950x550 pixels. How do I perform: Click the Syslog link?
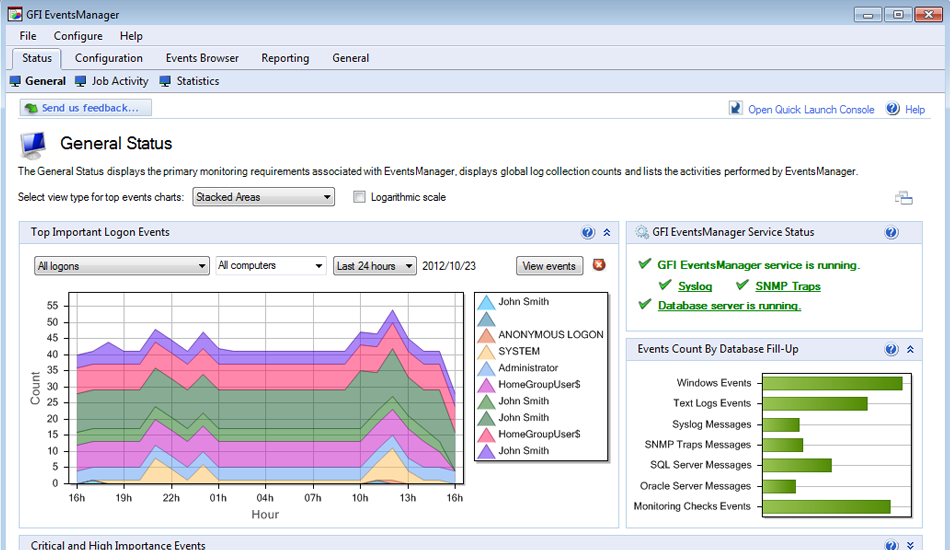(x=695, y=286)
